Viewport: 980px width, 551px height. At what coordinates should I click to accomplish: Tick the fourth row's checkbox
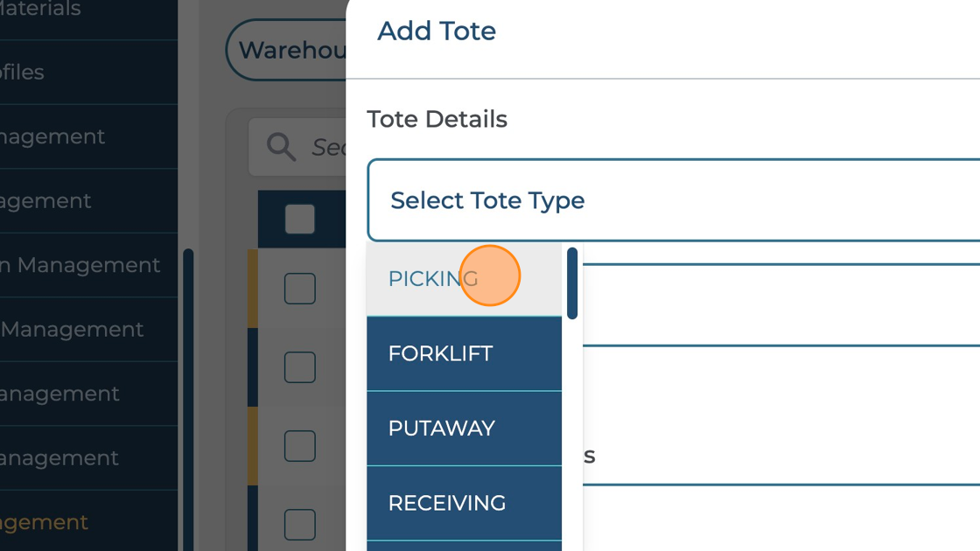click(x=299, y=524)
